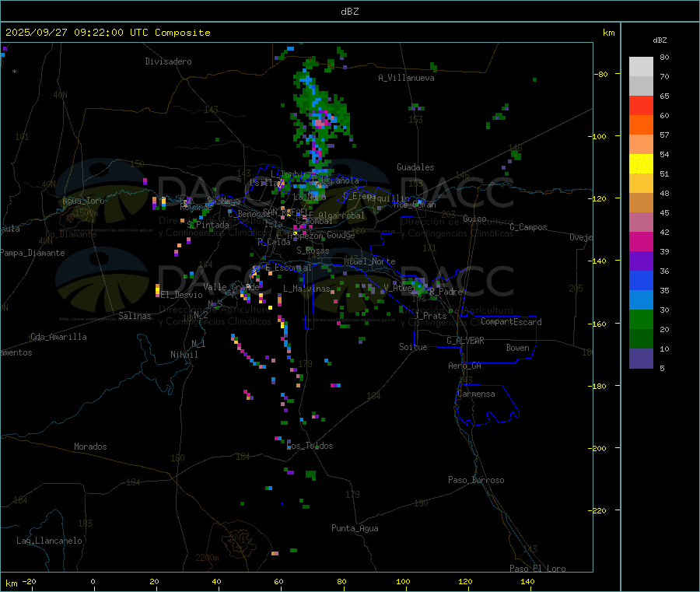
Task: Click the A_Villanueva location label
Action: click(x=406, y=78)
